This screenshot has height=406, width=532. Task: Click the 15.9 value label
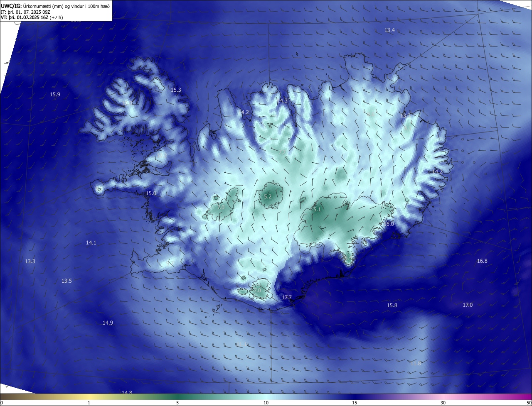pos(55,95)
